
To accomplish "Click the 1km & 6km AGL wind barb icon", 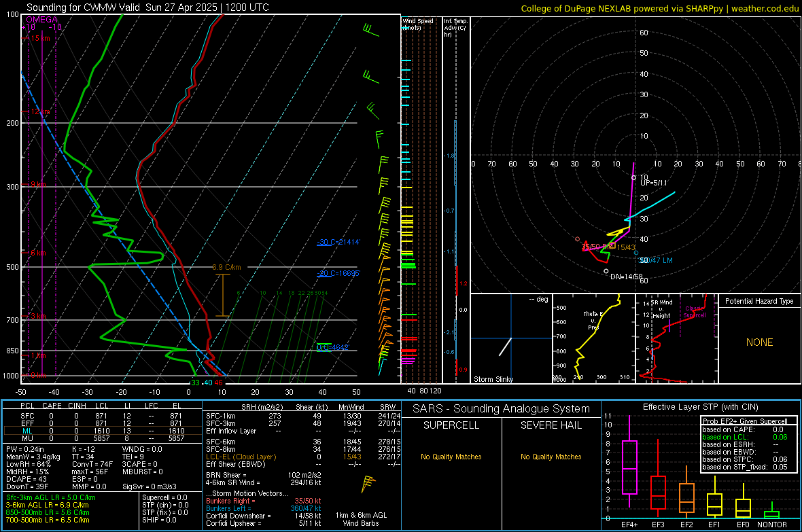I will pos(367,483).
